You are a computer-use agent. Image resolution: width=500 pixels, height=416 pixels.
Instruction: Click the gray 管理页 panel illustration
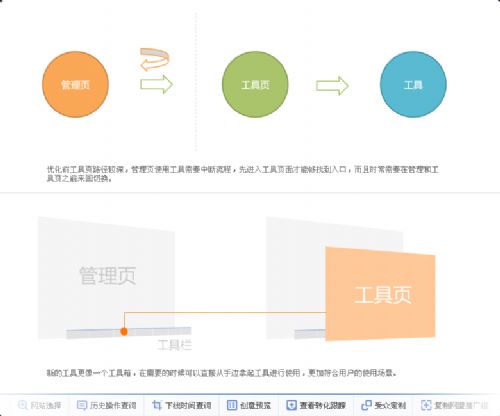tap(106, 278)
